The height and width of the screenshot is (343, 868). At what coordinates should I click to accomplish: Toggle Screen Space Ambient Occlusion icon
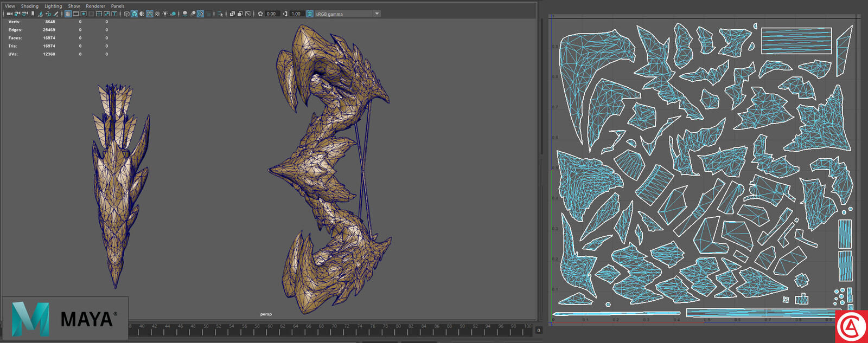tap(184, 14)
